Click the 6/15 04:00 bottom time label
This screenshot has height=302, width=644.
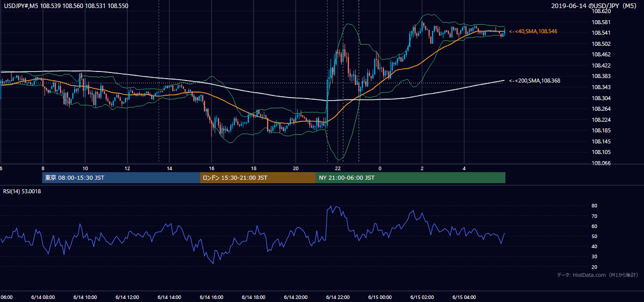tap(465, 297)
